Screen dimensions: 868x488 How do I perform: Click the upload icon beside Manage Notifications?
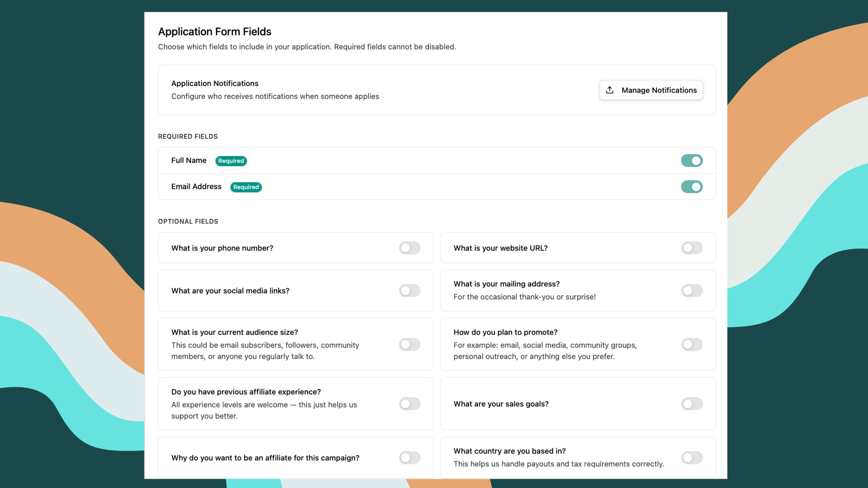pyautogui.click(x=609, y=90)
